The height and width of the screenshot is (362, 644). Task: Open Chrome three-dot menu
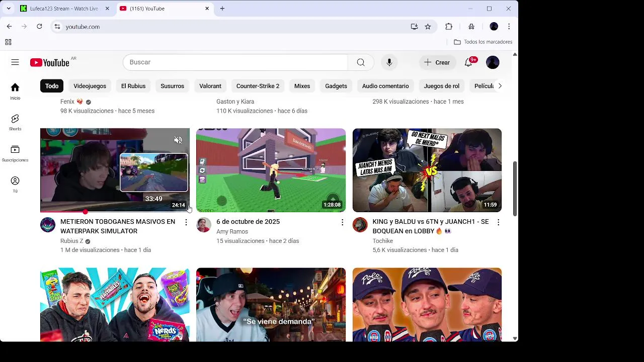[509, 27]
